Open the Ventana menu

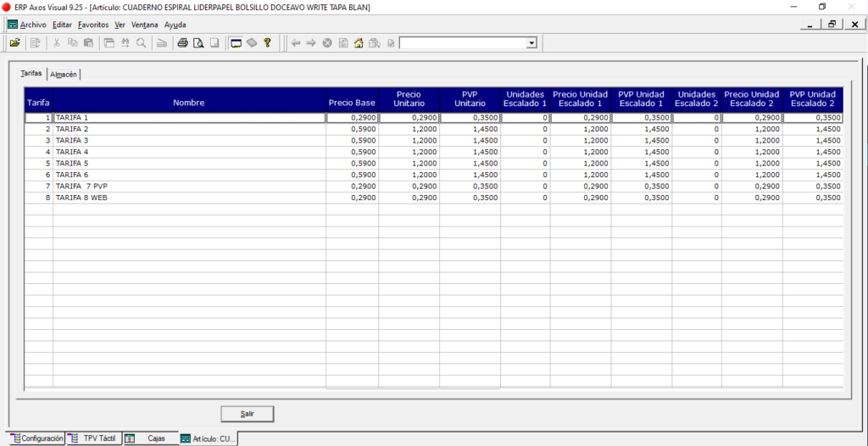coord(144,25)
